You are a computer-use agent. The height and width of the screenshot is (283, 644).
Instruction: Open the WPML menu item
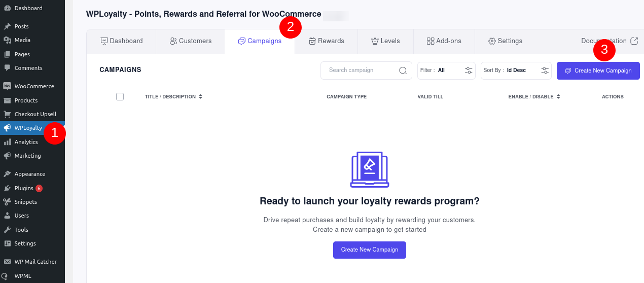[32, 276]
